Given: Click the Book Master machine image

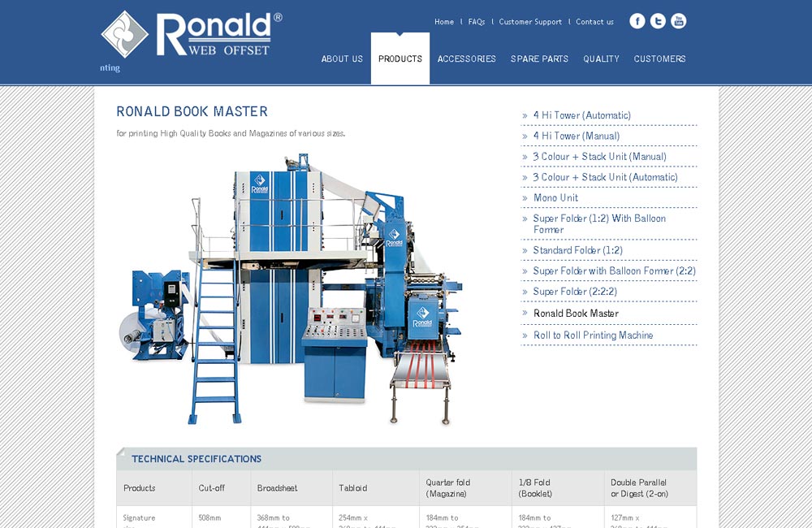Looking at the screenshot, I should tap(292, 288).
